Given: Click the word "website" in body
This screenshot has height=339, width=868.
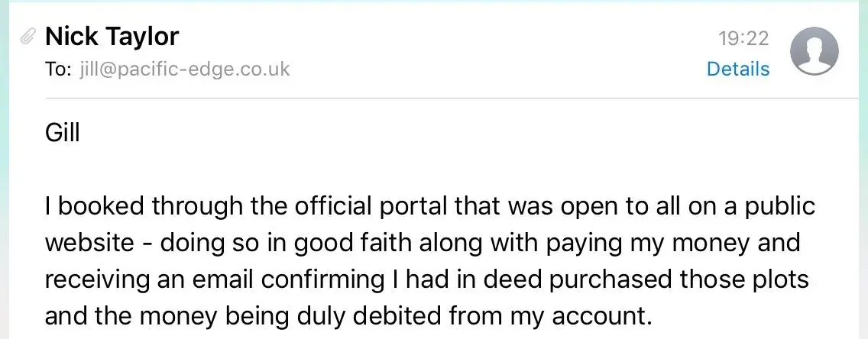Looking at the screenshot, I should pos(89,244).
